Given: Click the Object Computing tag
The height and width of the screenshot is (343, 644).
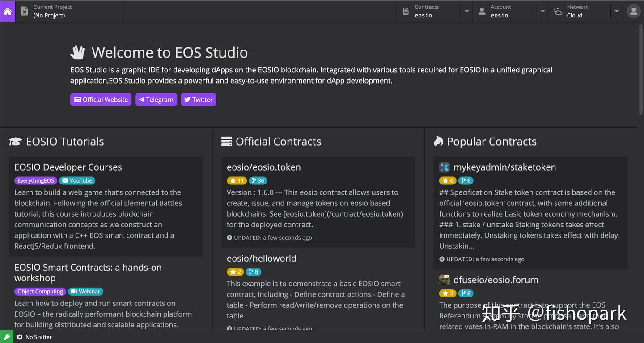Looking at the screenshot, I should point(40,292).
